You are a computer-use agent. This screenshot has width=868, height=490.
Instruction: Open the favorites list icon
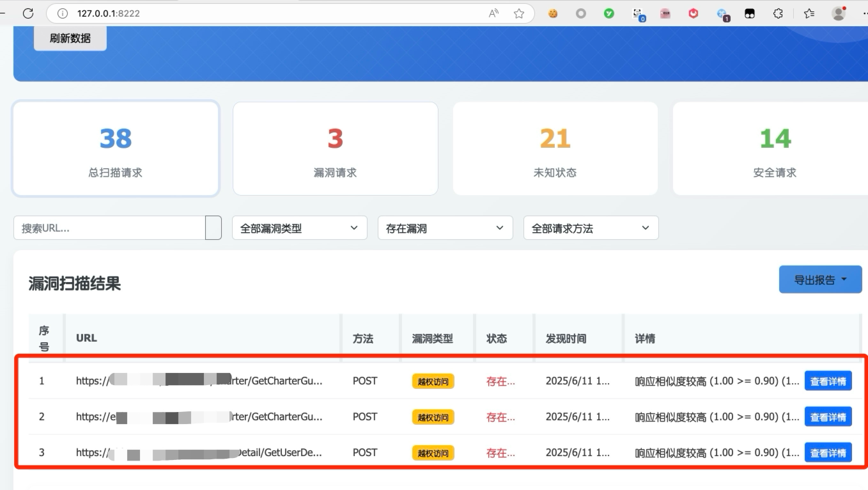coord(809,13)
